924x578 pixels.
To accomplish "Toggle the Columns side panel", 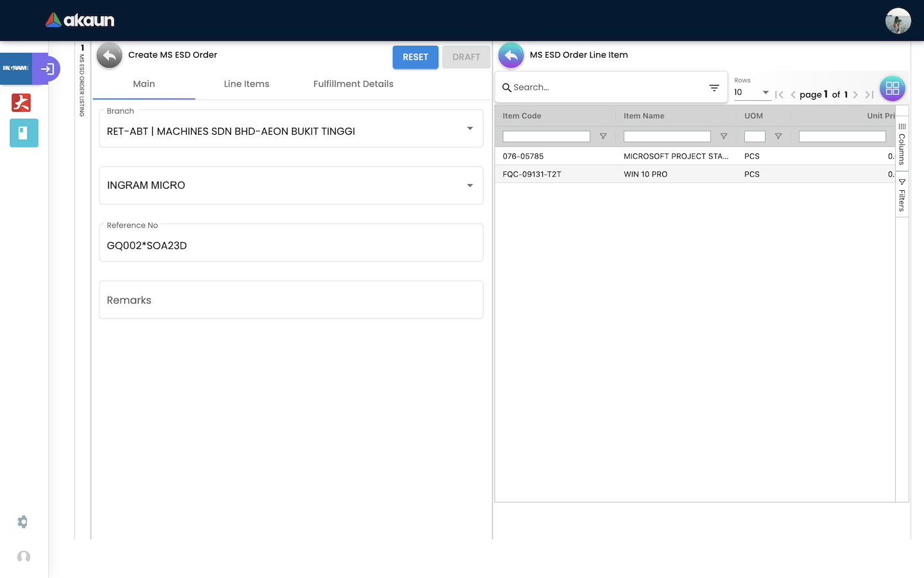I will 902,144.
